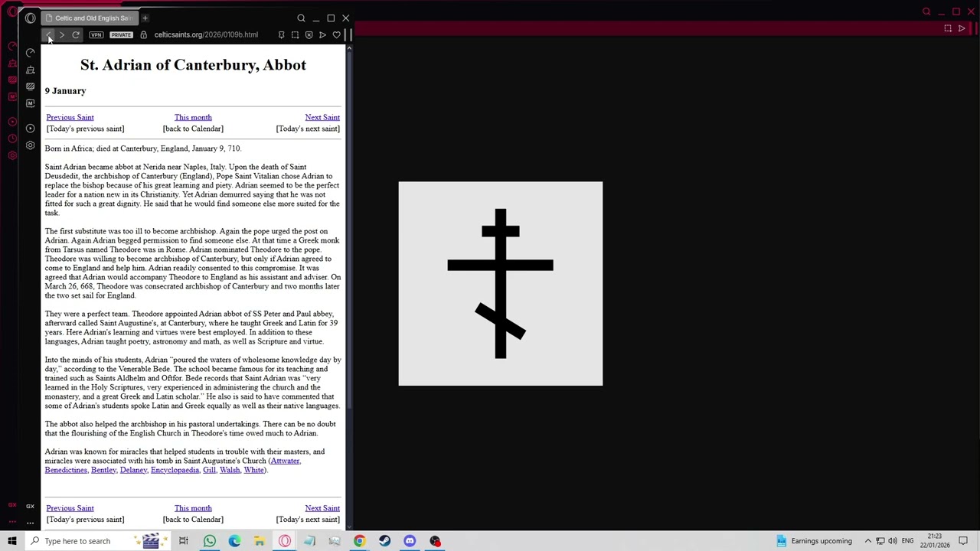This screenshot has height=551, width=980.
Task: Open the Windows Start menu
Action: click(x=12, y=541)
